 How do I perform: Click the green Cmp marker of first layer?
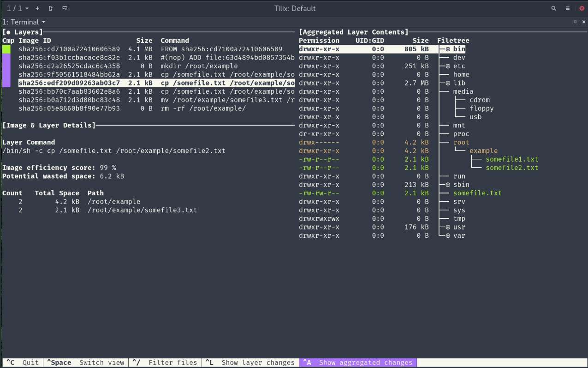[x=6, y=49]
